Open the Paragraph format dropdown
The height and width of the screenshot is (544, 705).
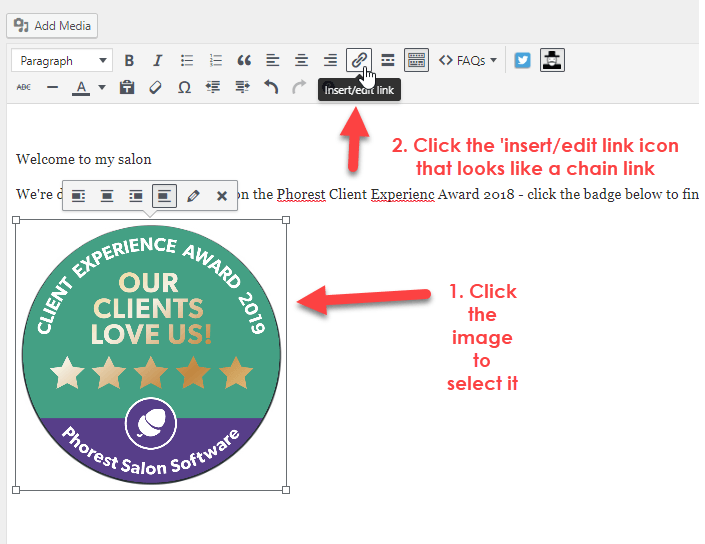(x=62, y=61)
